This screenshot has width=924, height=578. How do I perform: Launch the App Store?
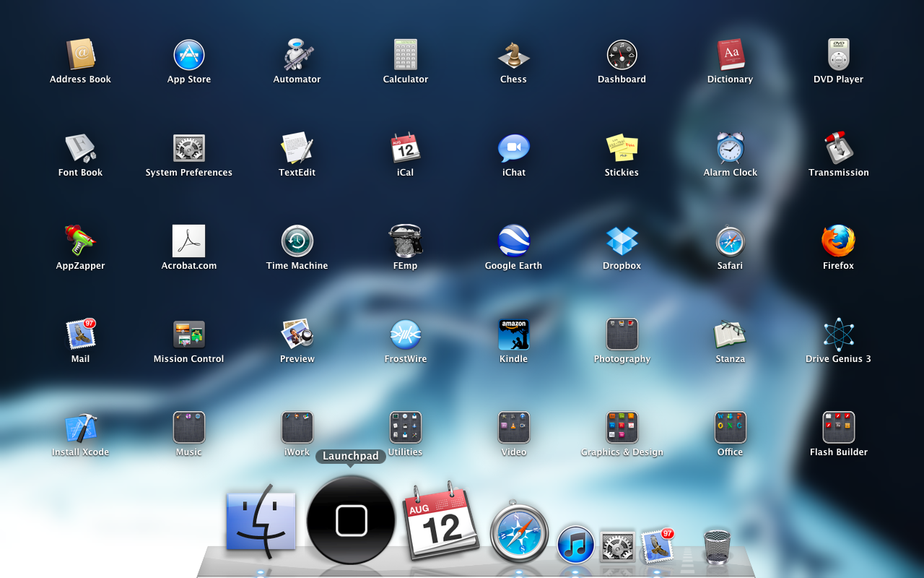click(189, 55)
